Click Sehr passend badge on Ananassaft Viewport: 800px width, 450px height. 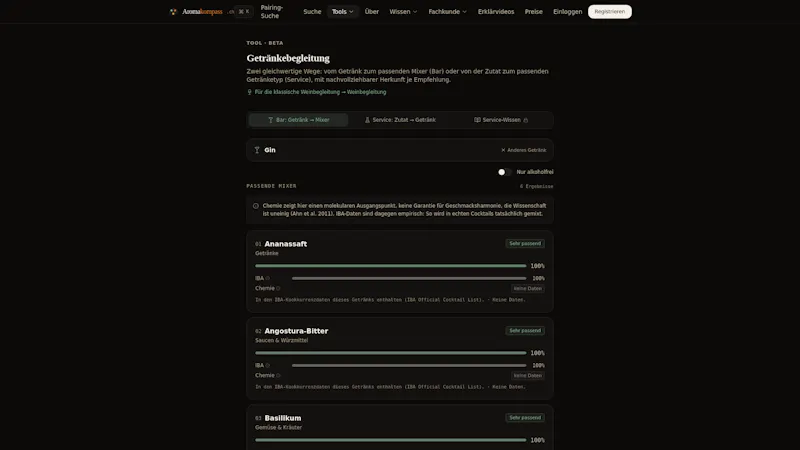tap(525, 243)
